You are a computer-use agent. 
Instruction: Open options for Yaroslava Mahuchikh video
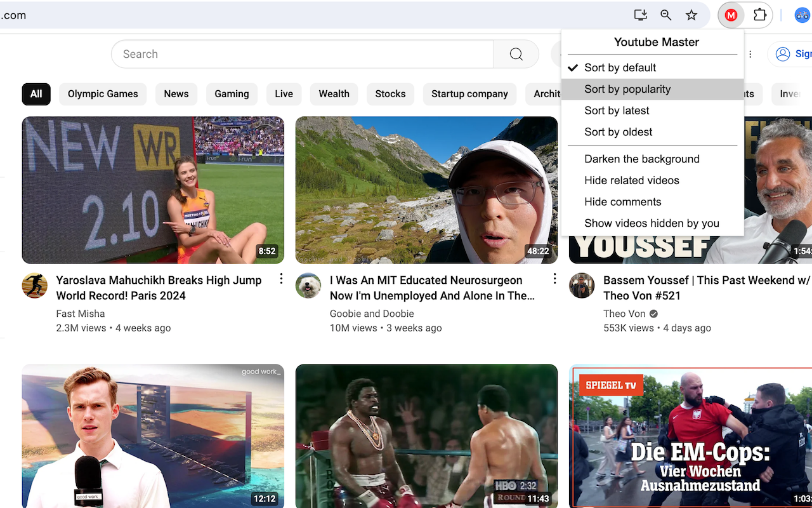click(281, 279)
